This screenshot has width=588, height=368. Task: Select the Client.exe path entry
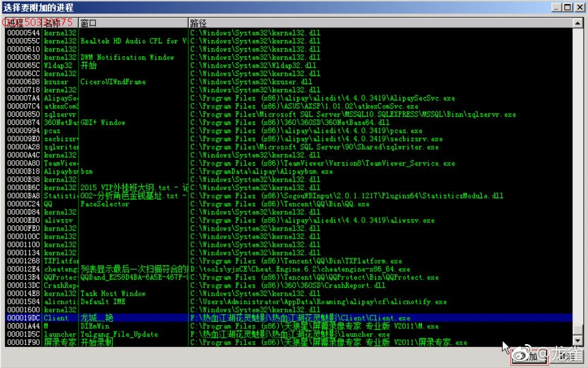300,318
